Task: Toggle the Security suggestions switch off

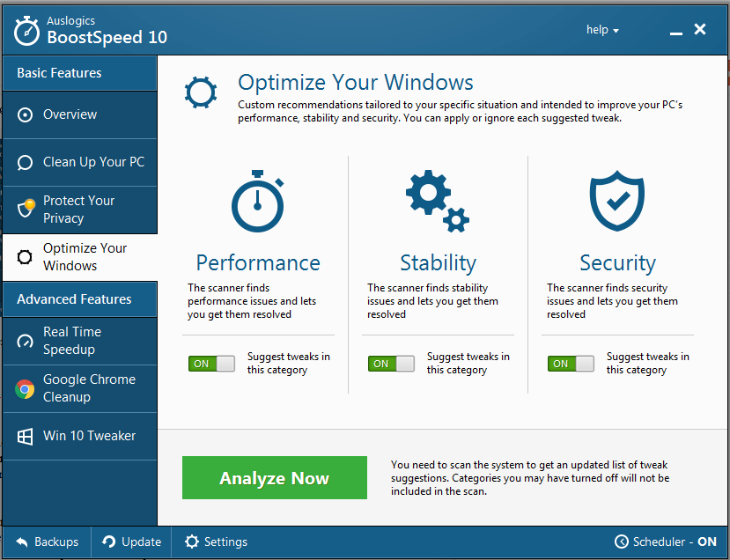Action: pyautogui.click(x=571, y=363)
